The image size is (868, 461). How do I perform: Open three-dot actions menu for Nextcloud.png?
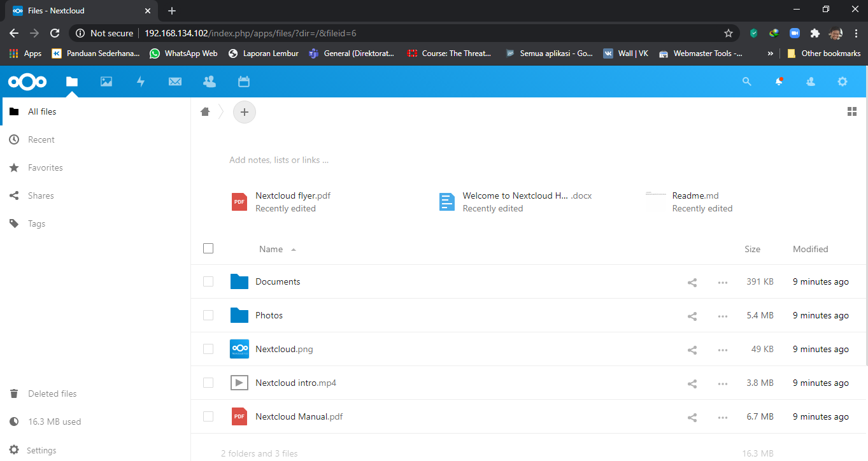[722, 350]
